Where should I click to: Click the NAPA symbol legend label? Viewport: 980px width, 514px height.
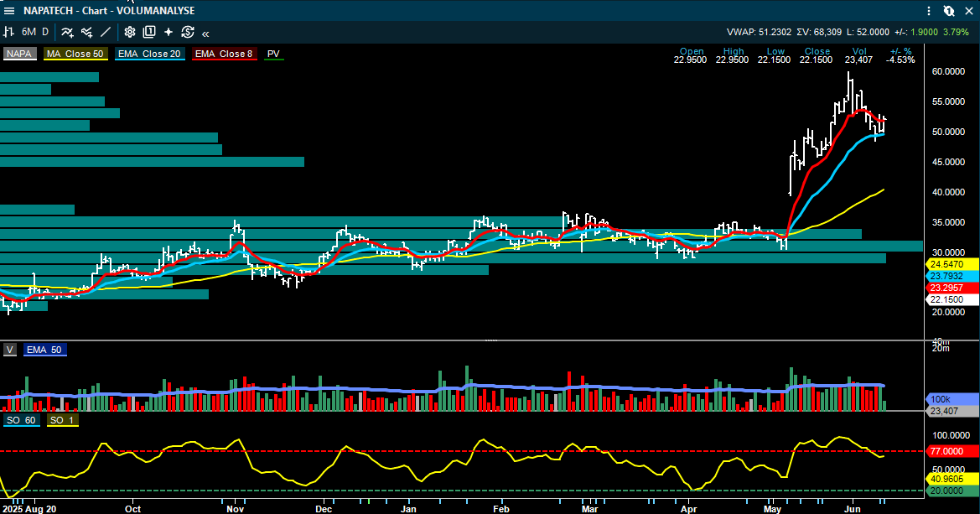click(x=19, y=54)
